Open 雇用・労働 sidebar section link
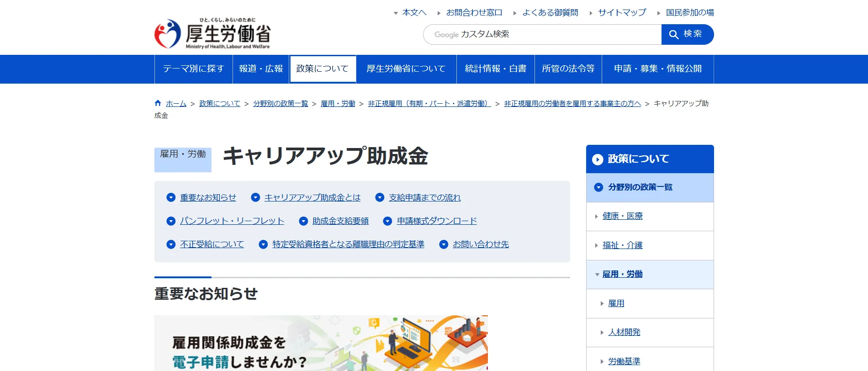The width and height of the screenshot is (868, 371). pyautogui.click(x=622, y=274)
